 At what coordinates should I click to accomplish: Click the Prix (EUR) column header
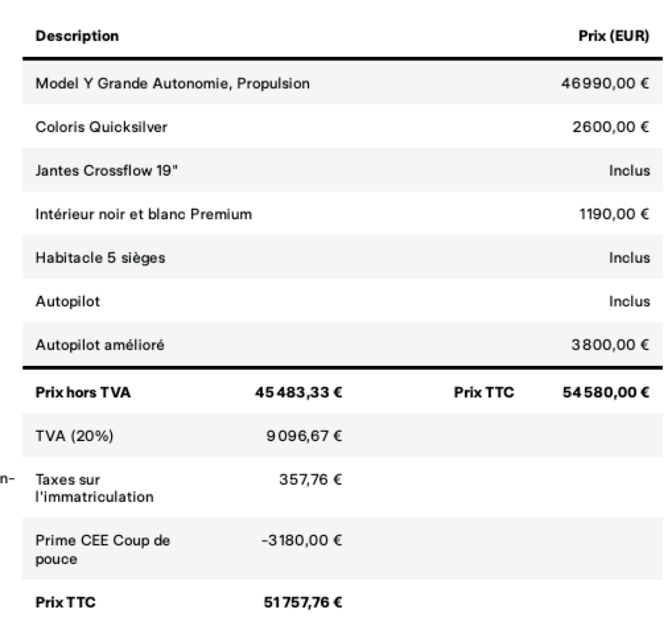click(x=614, y=36)
